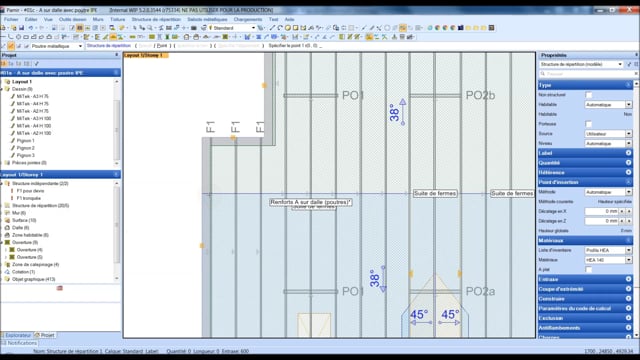Image resolution: width=640 pixels, height=360 pixels.
Task: Expand the Antiflambements section
Action: coord(629,328)
